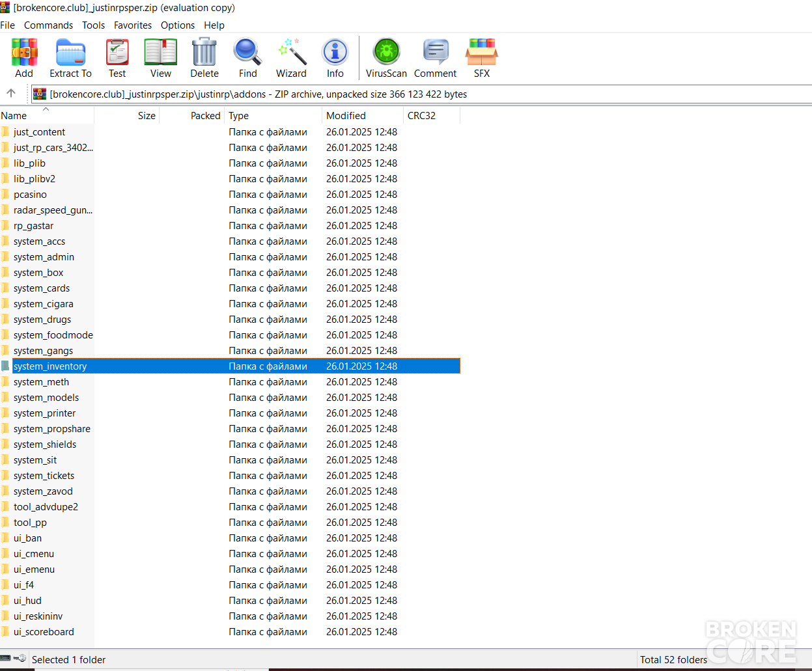Open the View file tool

point(161,52)
